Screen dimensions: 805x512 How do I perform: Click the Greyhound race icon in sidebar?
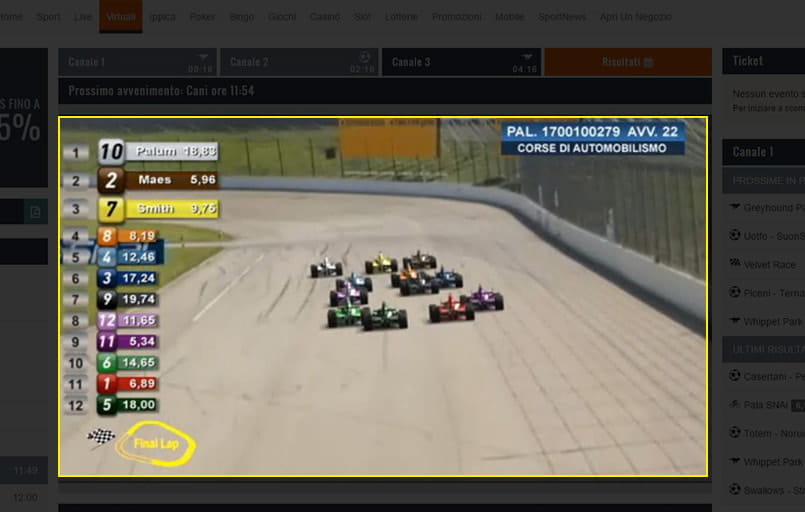point(735,208)
